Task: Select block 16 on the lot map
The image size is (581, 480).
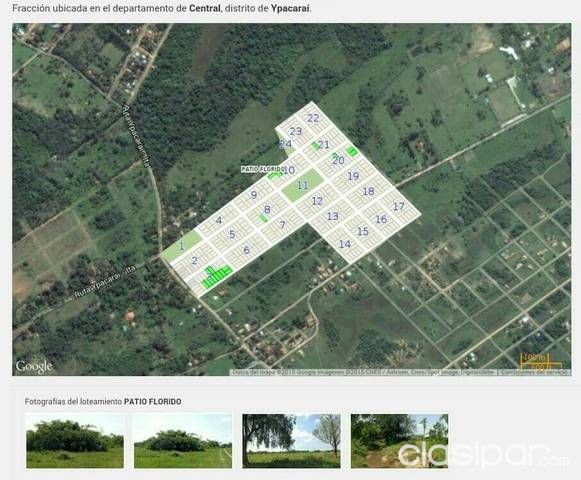Action: (381, 219)
